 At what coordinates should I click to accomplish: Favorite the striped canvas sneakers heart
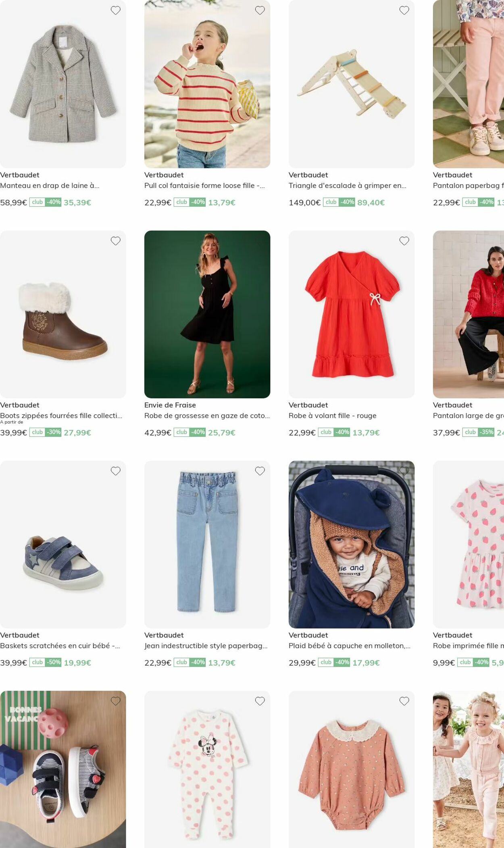tap(116, 701)
